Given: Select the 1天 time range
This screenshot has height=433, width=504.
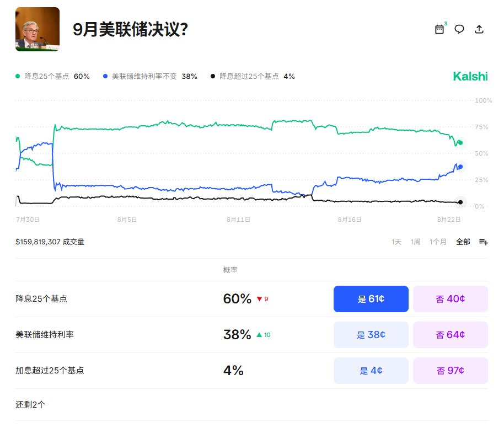Looking at the screenshot, I should 396,242.
